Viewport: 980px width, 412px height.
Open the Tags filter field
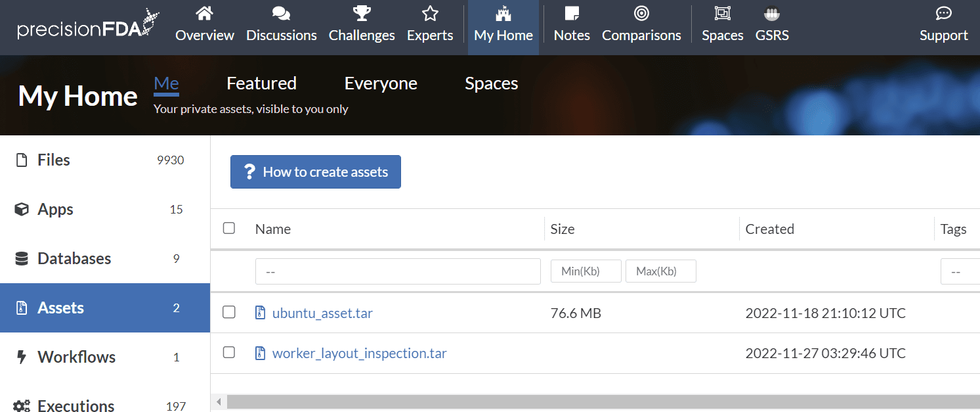(x=960, y=271)
